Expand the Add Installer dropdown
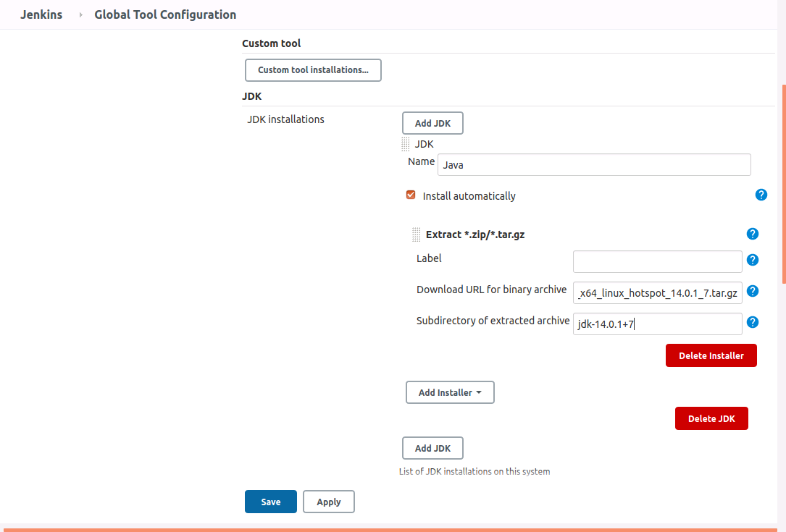Image resolution: width=786 pixels, height=532 pixels. tap(449, 392)
